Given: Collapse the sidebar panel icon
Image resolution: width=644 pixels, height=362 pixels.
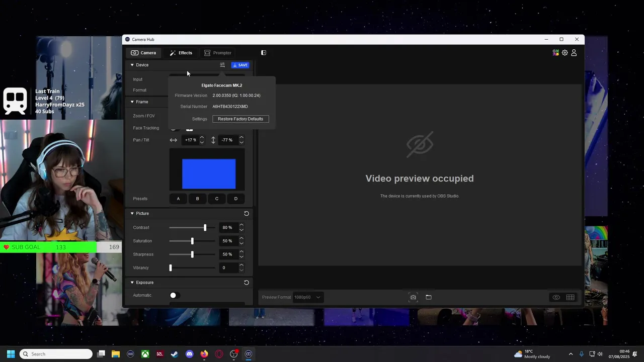Looking at the screenshot, I should click(263, 53).
